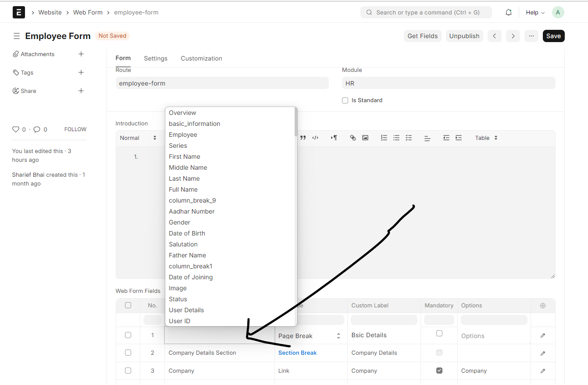This screenshot has width=588, height=385.
Task: Select Date of Birth from the fields list
Action: click(187, 233)
